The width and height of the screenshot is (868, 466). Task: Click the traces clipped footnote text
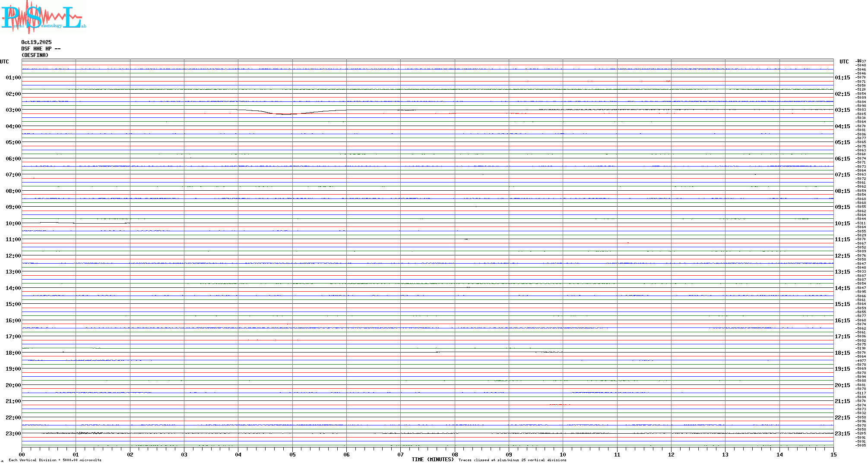[x=512, y=460]
